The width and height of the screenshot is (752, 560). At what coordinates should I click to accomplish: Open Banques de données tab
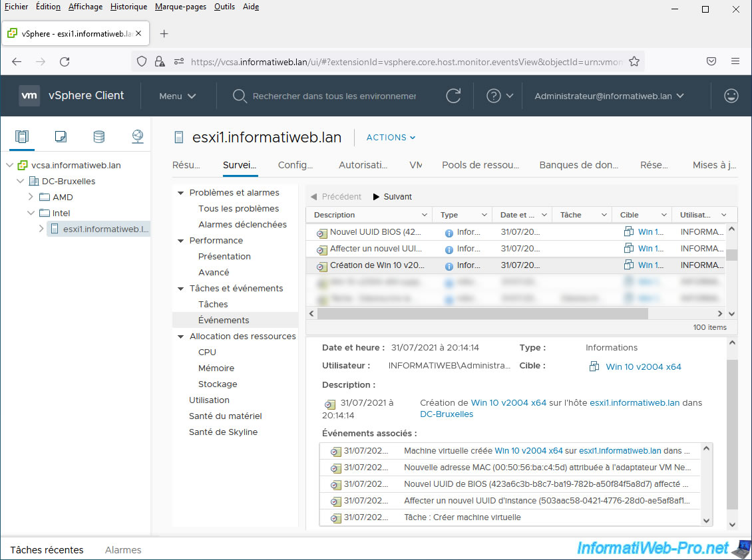pos(579,165)
